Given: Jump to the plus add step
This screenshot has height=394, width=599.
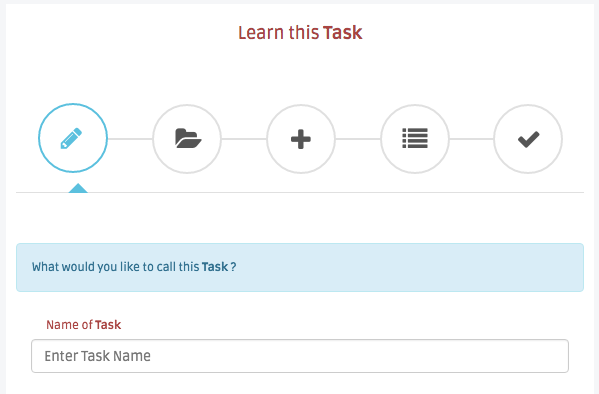Looking at the screenshot, I should (301, 139).
